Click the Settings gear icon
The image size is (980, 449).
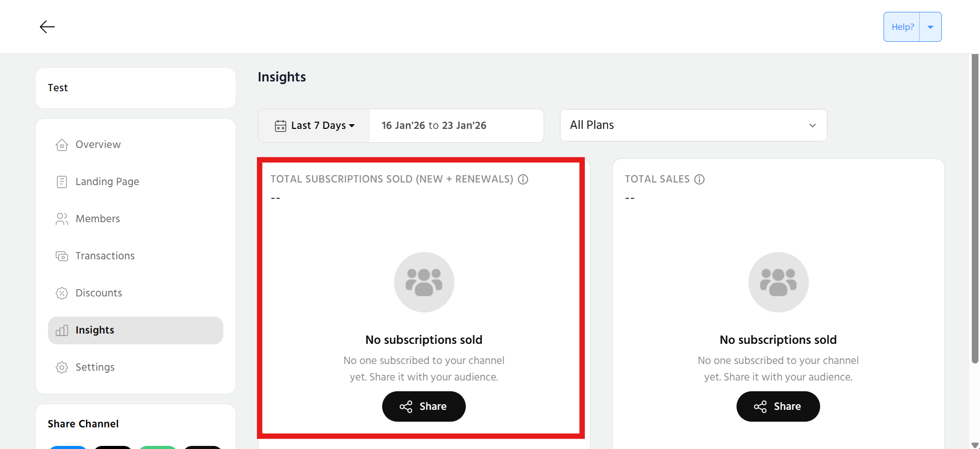pyautogui.click(x=62, y=368)
